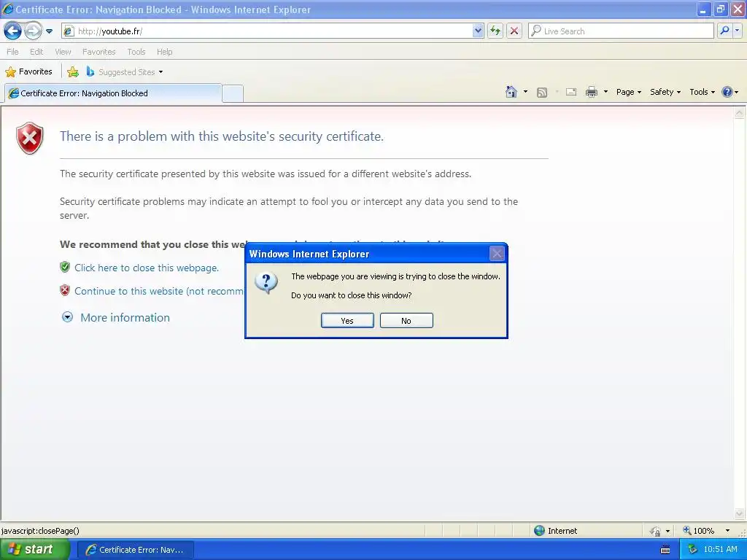Open the Favorites menu in menu bar
Screen dimensions: 747x560
click(98, 52)
